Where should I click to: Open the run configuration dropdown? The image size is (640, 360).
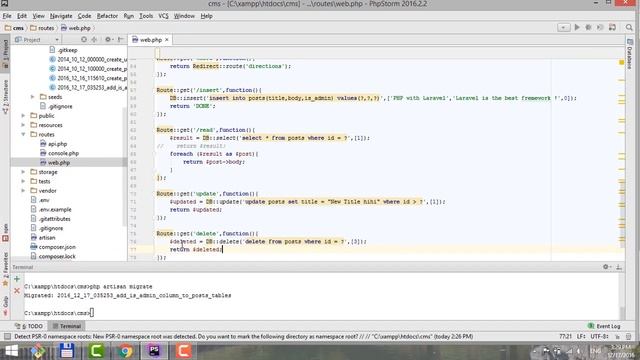coord(564,27)
